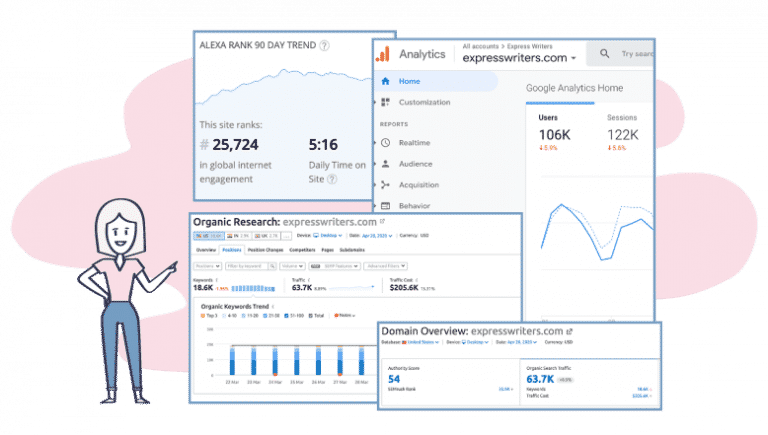Click the Audience person icon
Image resolution: width=768 pixels, height=435 pixels.
tap(385, 164)
